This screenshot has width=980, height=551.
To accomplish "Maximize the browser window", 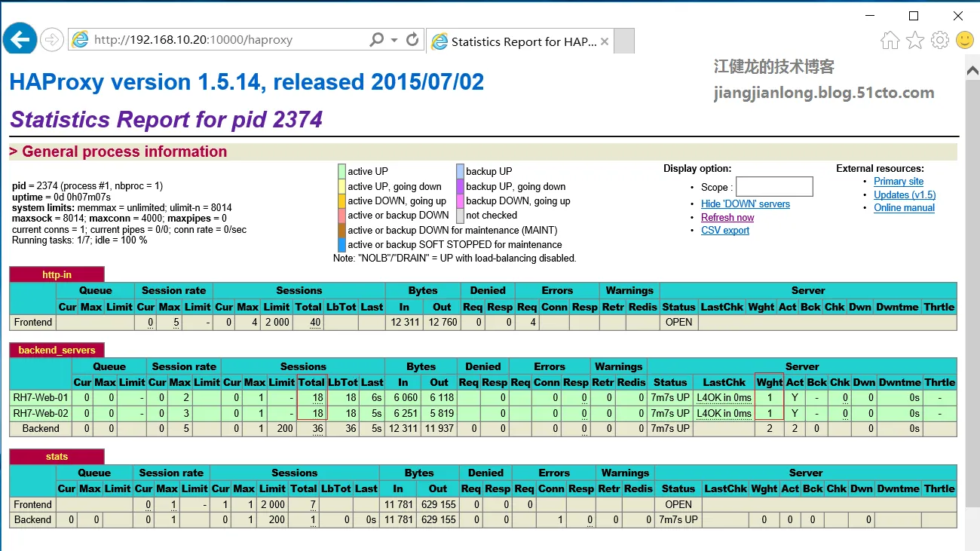I will (914, 15).
